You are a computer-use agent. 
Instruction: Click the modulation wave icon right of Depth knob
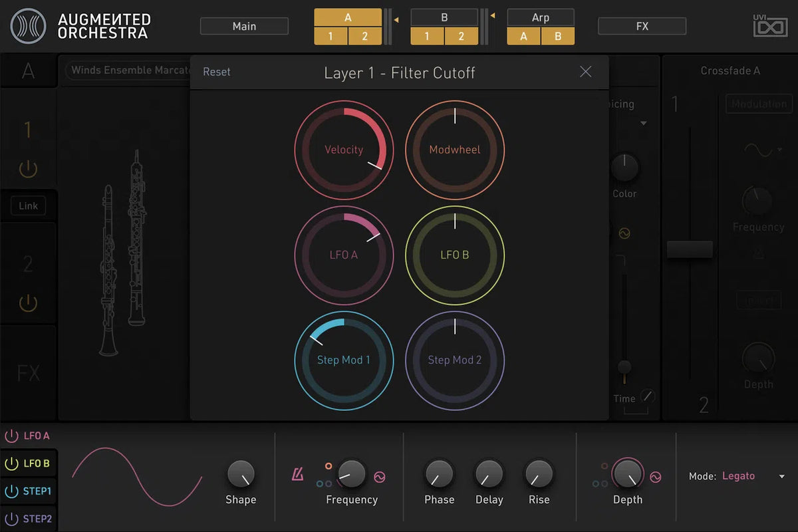(x=656, y=477)
